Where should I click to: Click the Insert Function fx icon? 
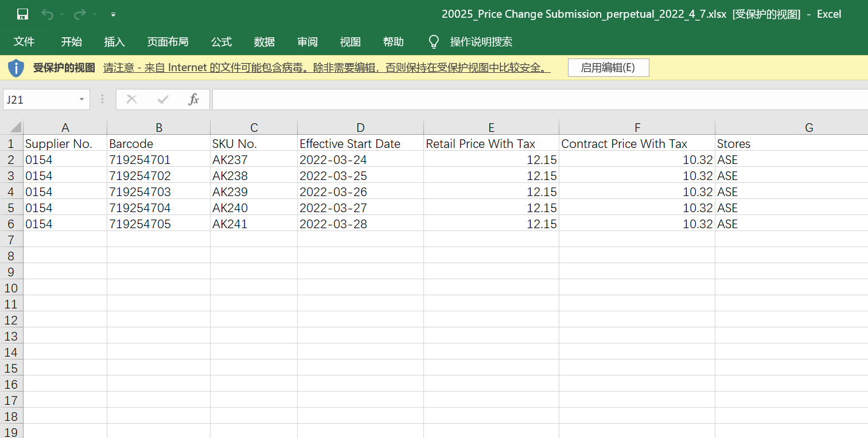click(x=194, y=100)
